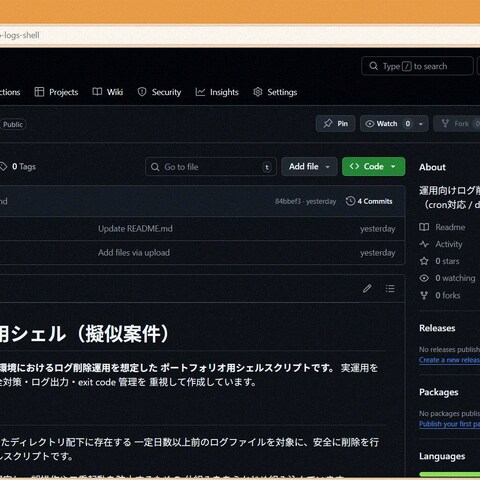This screenshot has height=480, width=480.
Task: Open the Wiki tab
Action: coord(108,92)
